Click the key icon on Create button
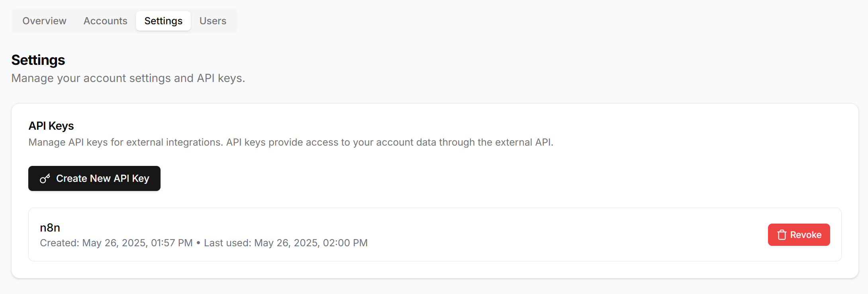This screenshot has height=294, width=868. pyautogui.click(x=45, y=179)
